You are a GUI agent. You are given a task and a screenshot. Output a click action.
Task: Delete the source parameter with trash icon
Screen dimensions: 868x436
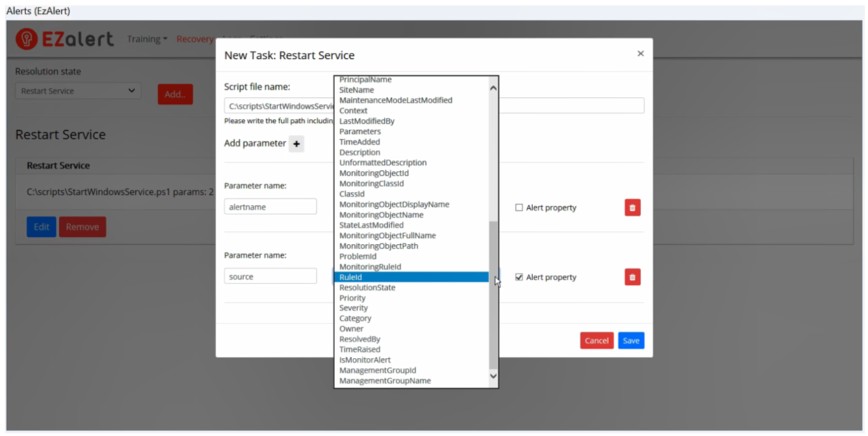point(632,277)
